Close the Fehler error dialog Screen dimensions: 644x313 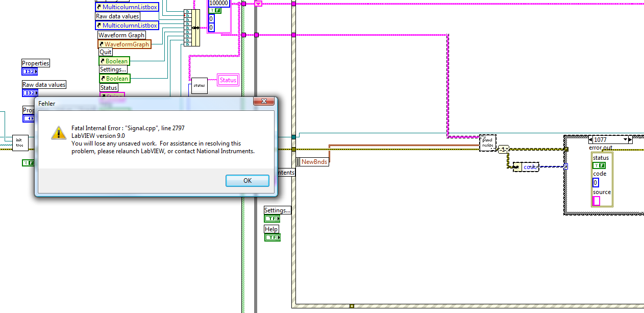pyautogui.click(x=264, y=102)
